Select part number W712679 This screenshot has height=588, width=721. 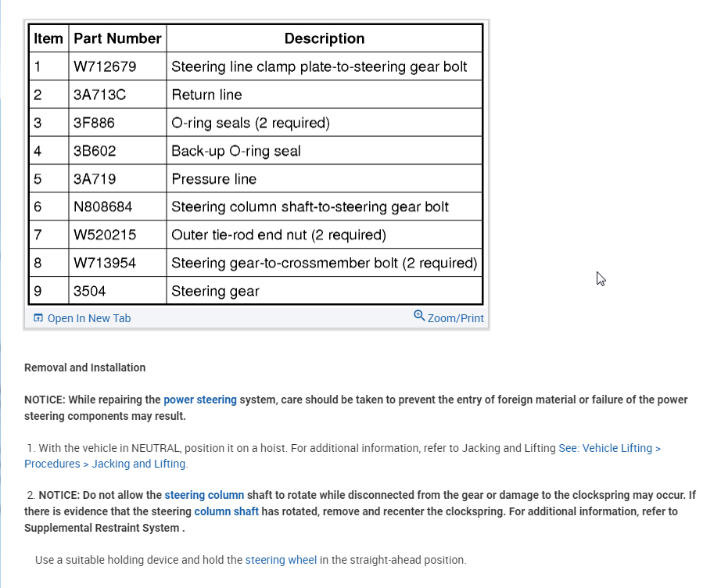click(x=105, y=66)
